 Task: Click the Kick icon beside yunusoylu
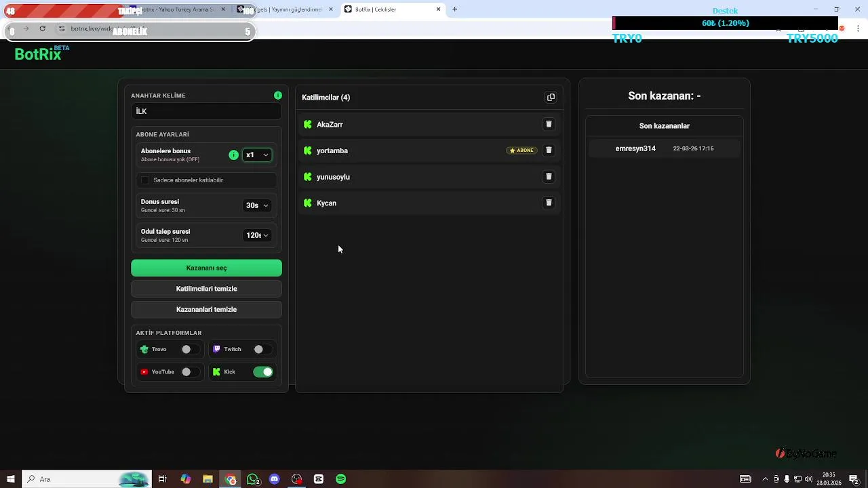click(x=308, y=177)
